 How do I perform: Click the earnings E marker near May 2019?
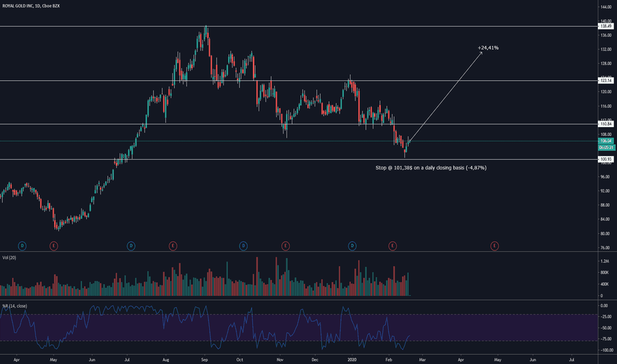[x=54, y=246]
